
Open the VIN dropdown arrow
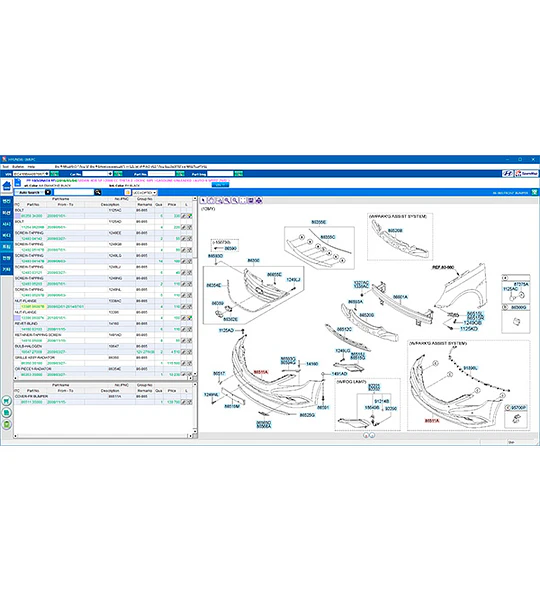(47, 174)
